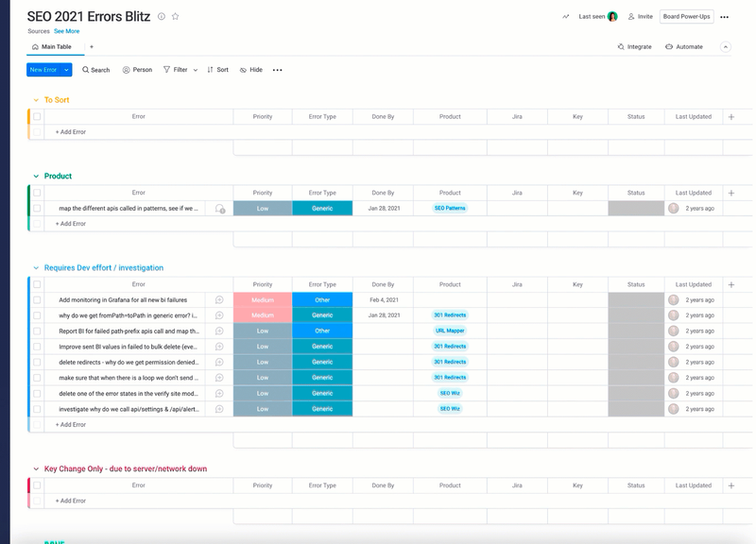The image size is (756, 544).
Task: Add column to Product group table
Action: [730, 193]
